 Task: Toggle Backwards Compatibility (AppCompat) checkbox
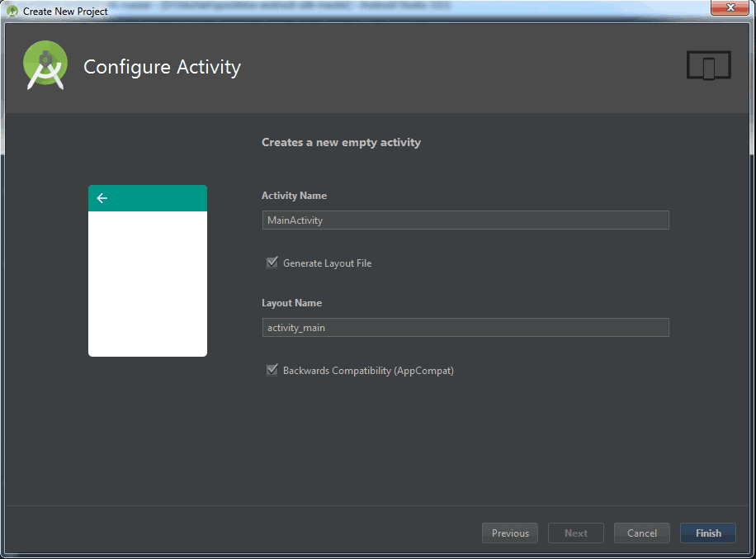pos(272,370)
